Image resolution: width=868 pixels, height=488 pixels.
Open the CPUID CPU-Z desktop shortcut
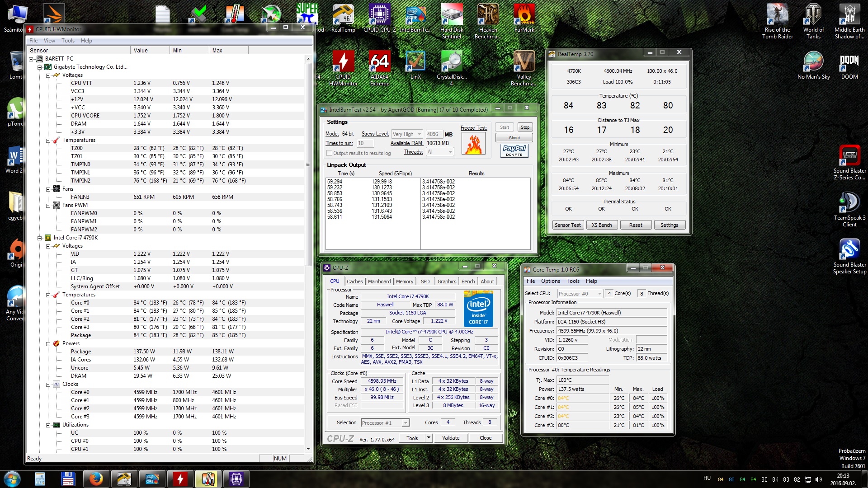(x=379, y=18)
